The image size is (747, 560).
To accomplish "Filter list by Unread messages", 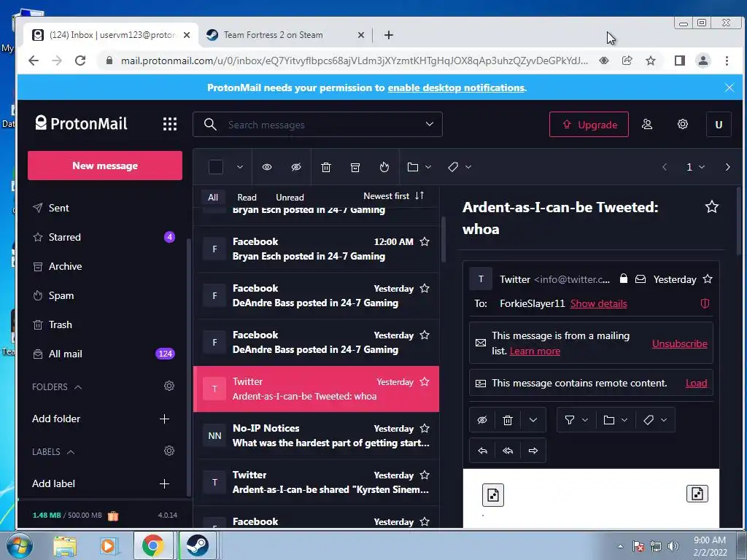I will pos(290,197).
